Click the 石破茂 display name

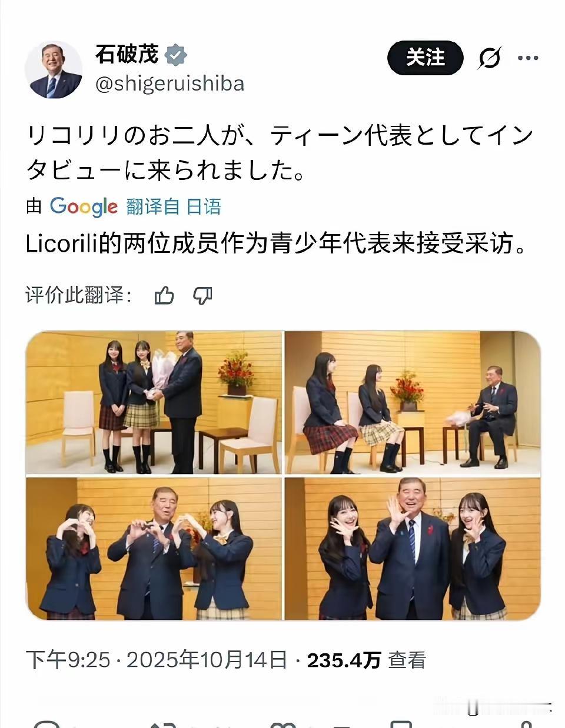point(127,55)
